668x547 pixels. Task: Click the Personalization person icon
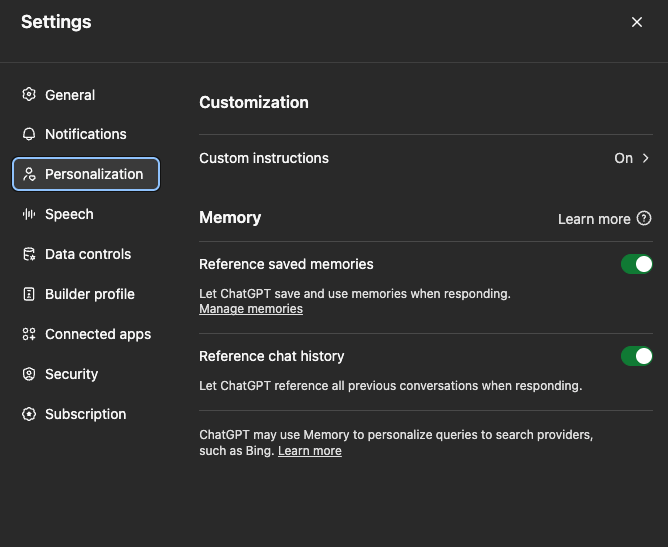pos(29,174)
